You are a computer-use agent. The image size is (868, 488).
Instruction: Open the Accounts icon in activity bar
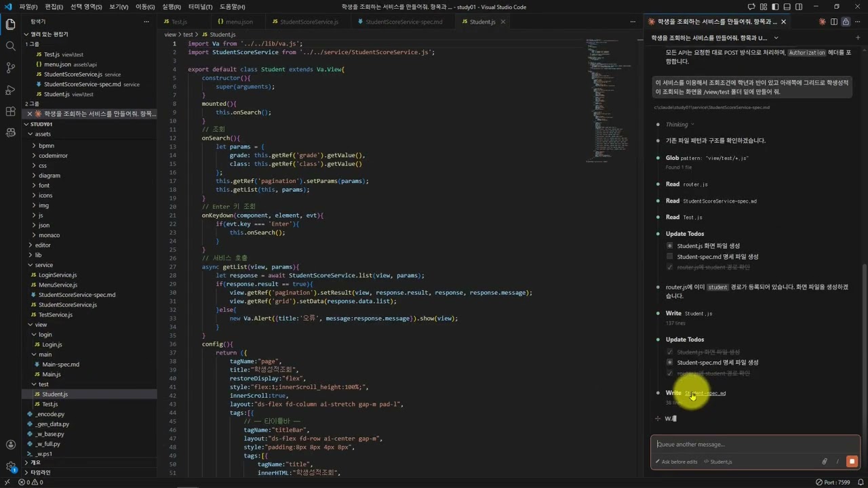(x=10, y=445)
